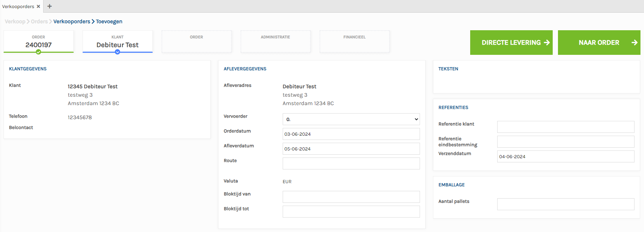The width and height of the screenshot is (644, 232).
Task: Open a new tab with plus icon
Action: (50, 6)
